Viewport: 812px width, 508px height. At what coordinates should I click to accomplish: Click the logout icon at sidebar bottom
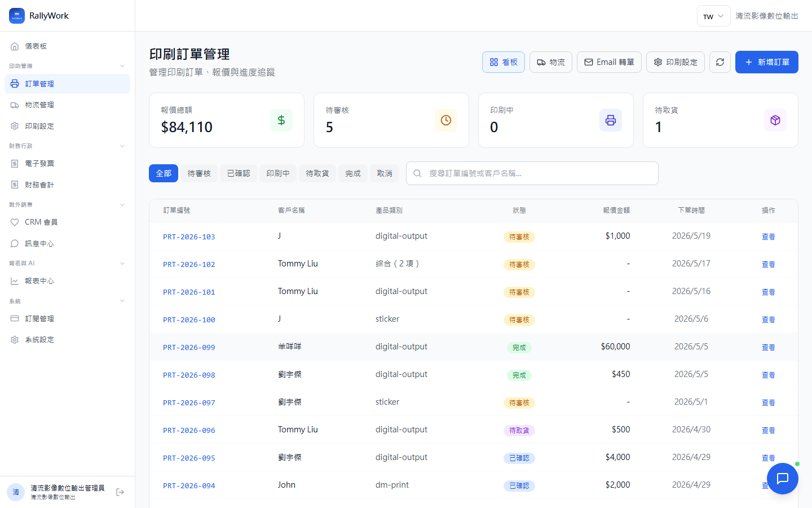coord(120,492)
